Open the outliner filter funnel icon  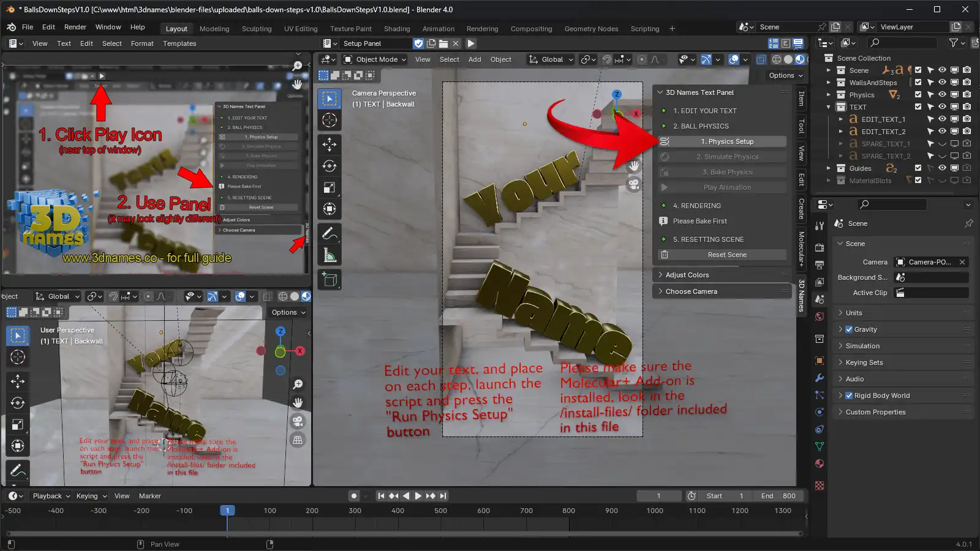[x=954, y=43]
